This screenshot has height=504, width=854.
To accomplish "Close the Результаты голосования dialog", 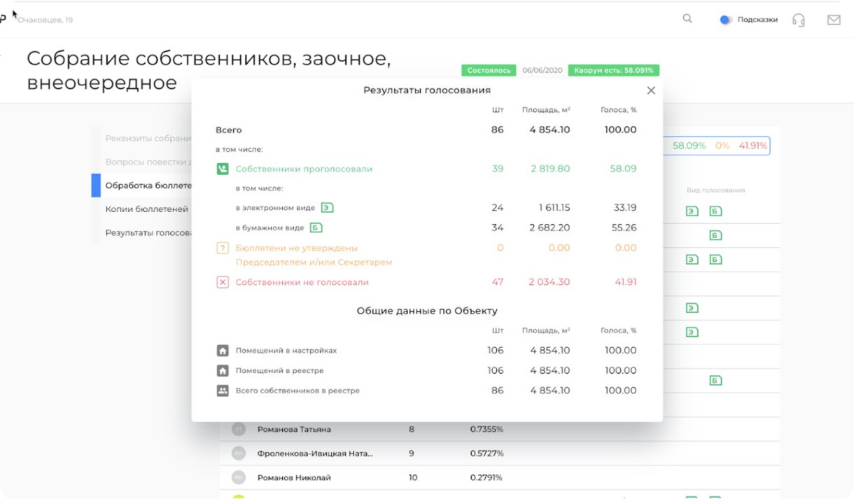I will [651, 90].
